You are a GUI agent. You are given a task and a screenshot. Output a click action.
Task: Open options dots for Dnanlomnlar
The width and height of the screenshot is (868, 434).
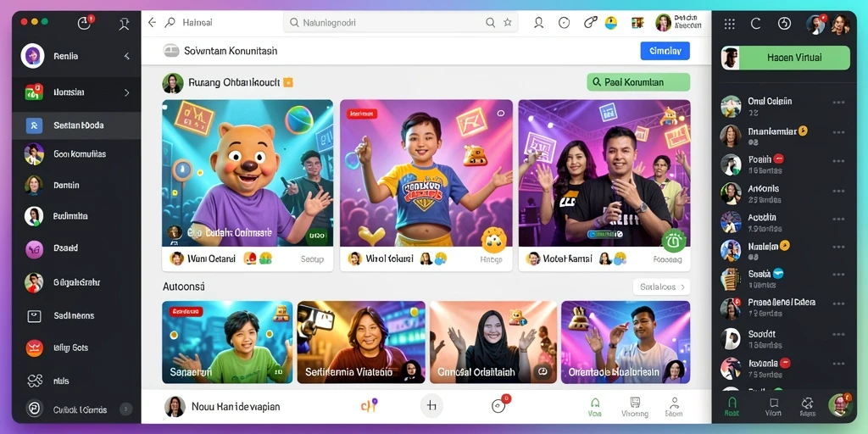coord(838,132)
